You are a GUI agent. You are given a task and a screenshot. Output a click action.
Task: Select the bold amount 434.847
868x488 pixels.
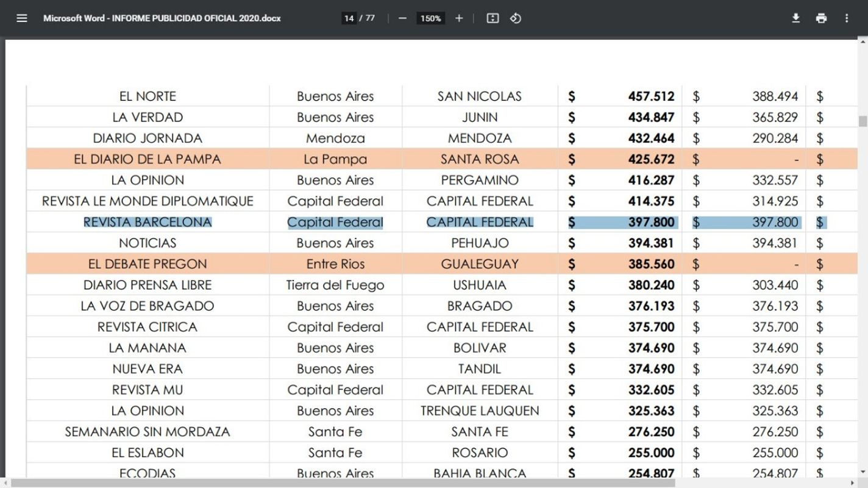pos(651,117)
